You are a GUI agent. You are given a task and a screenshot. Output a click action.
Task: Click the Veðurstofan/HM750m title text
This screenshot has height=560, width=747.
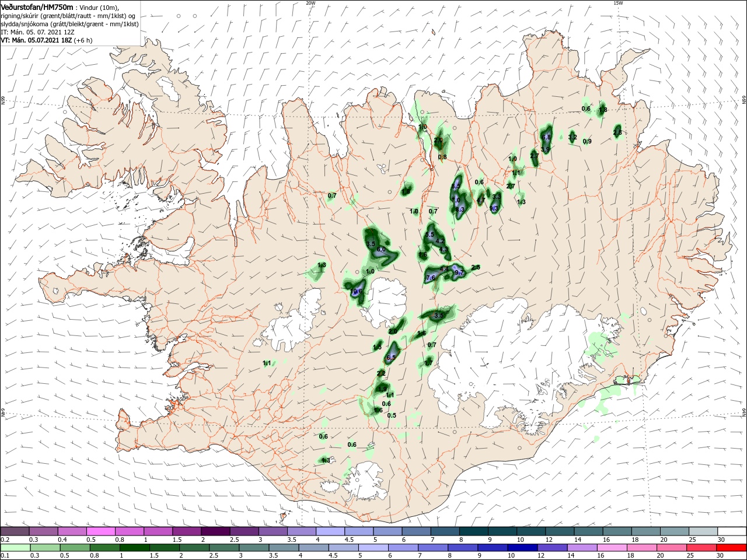[37, 7]
